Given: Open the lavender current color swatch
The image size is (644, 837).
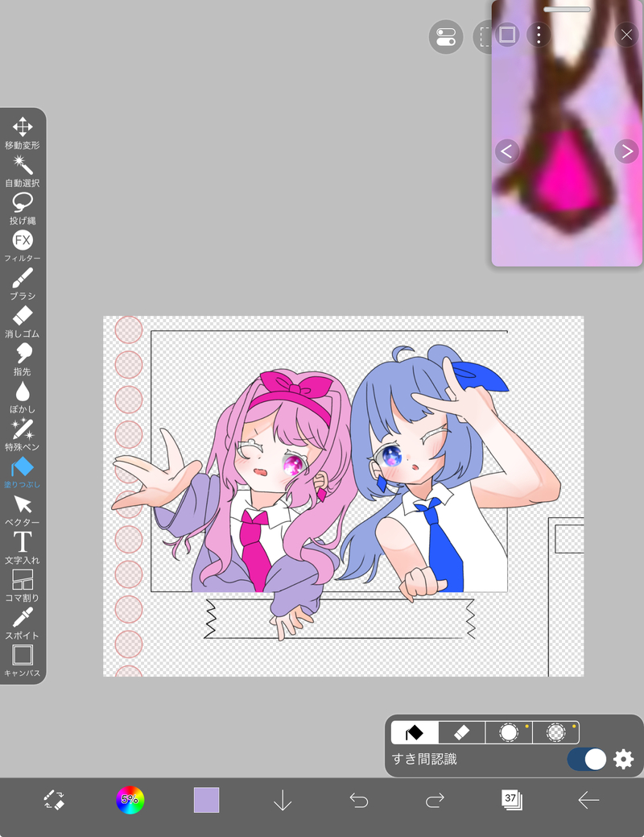Looking at the screenshot, I should (207, 800).
